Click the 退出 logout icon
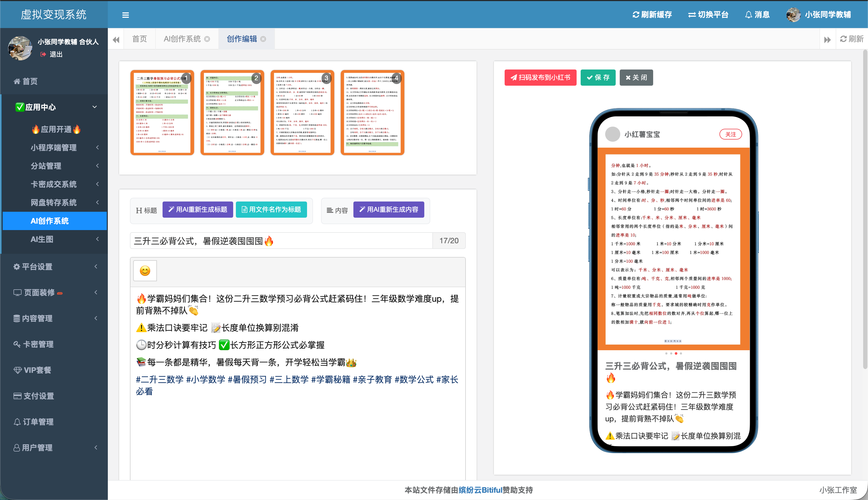Image resolution: width=868 pixels, height=500 pixels. (43, 54)
